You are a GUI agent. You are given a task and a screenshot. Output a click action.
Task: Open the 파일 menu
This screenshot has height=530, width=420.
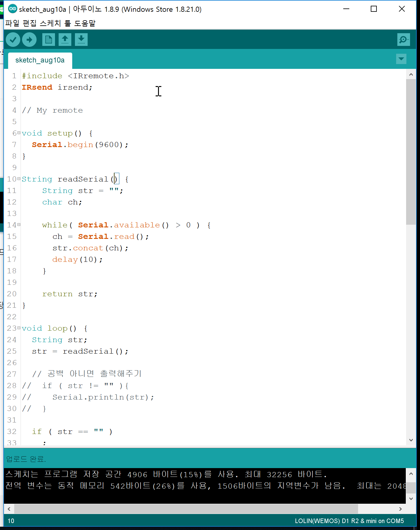tap(12, 23)
